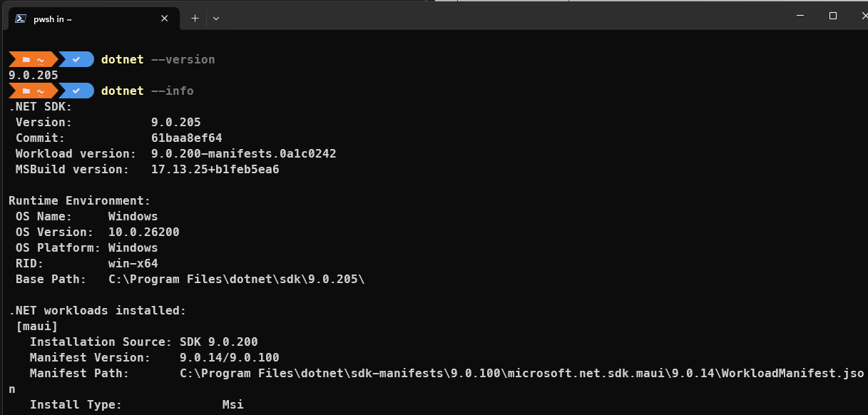868x415 pixels.
Task: Maximize the terminal window
Action: point(832,16)
